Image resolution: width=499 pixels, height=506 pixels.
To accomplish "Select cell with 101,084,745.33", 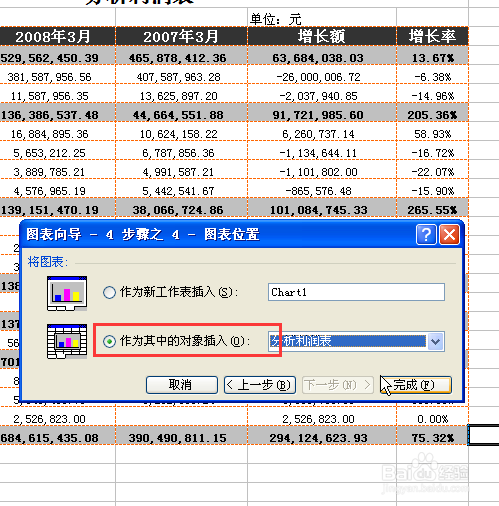I will [322, 207].
